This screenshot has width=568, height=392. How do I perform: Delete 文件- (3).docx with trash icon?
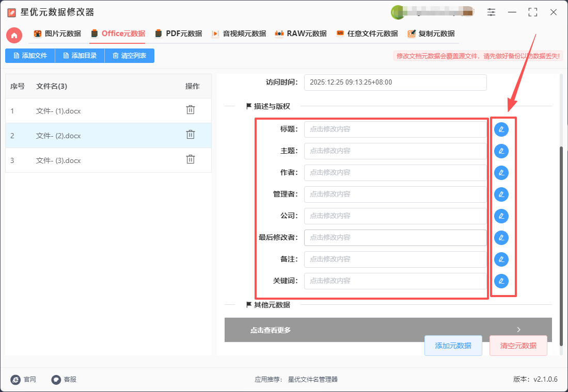click(x=191, y=159)
